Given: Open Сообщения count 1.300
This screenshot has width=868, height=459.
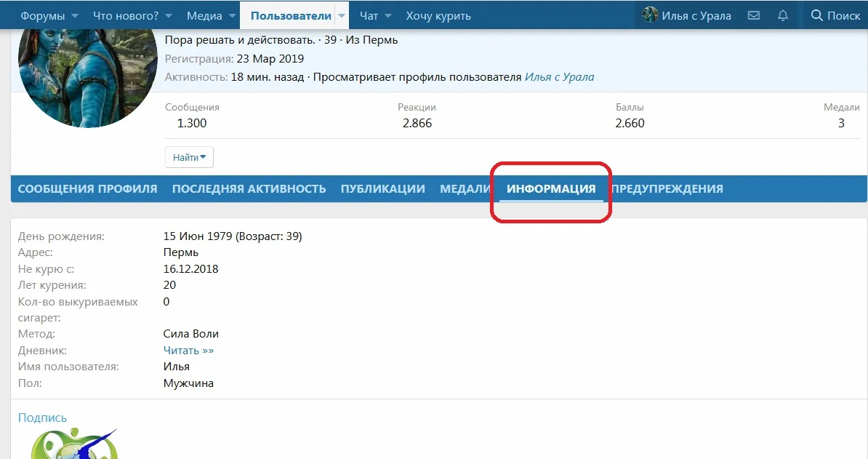Looking at the screenshot, I should click(191, 123).
